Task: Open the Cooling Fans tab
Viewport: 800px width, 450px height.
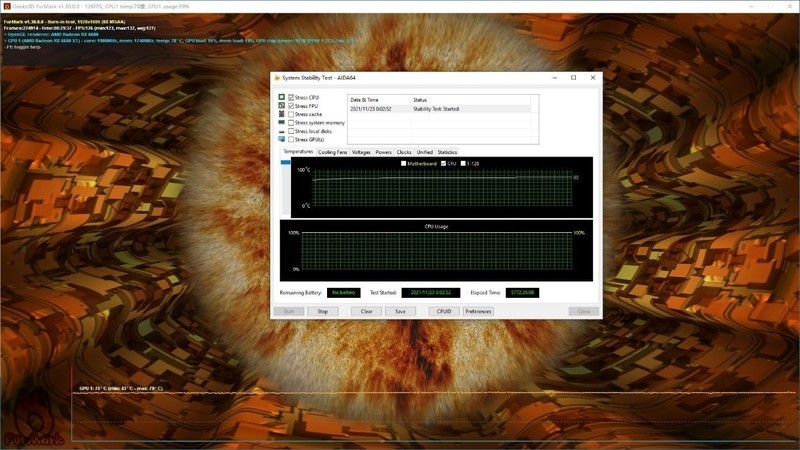Action: 333,152
